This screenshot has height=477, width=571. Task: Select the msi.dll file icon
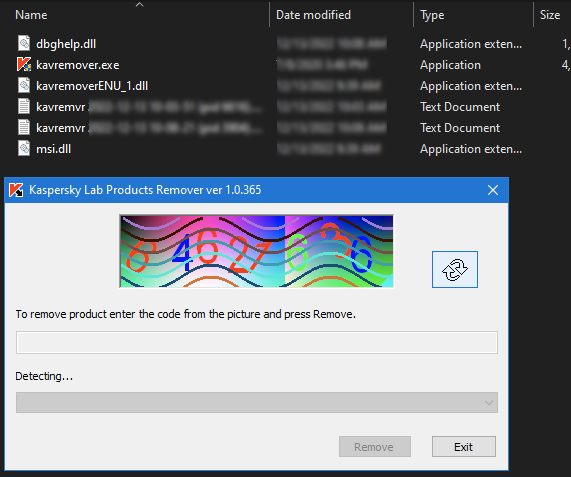(24, 148)
